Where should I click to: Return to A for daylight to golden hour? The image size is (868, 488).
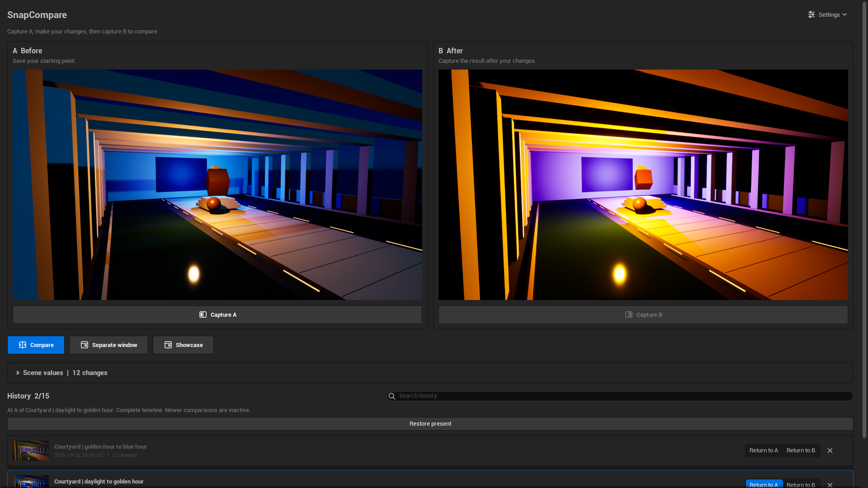tap(764, 484)
